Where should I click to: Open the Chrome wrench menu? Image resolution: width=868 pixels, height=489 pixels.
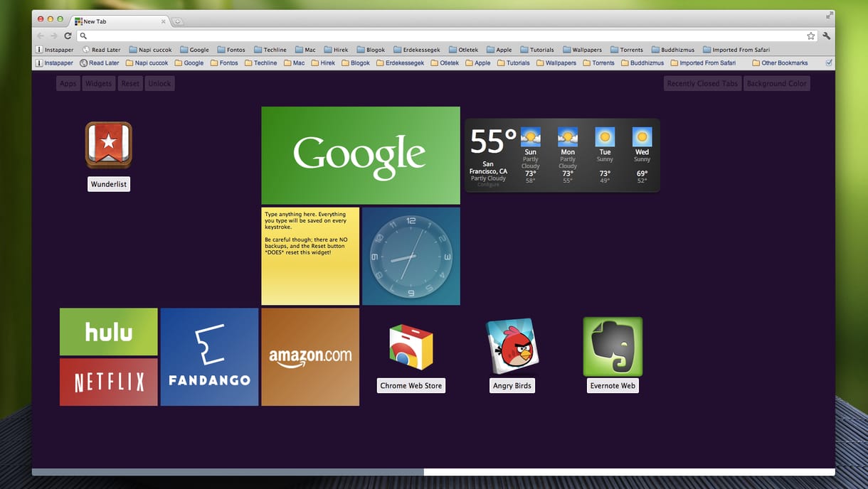point(827,36)
